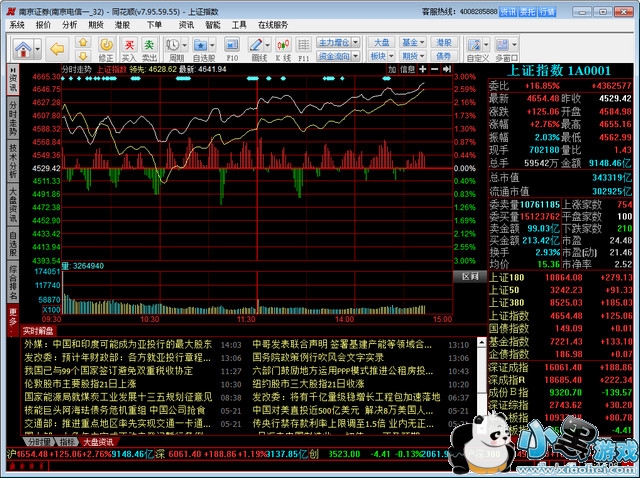This screenshot has width=640, height=478.
Task: Click the 更多 sidebar tab
Action: click(x=13, y=318)
